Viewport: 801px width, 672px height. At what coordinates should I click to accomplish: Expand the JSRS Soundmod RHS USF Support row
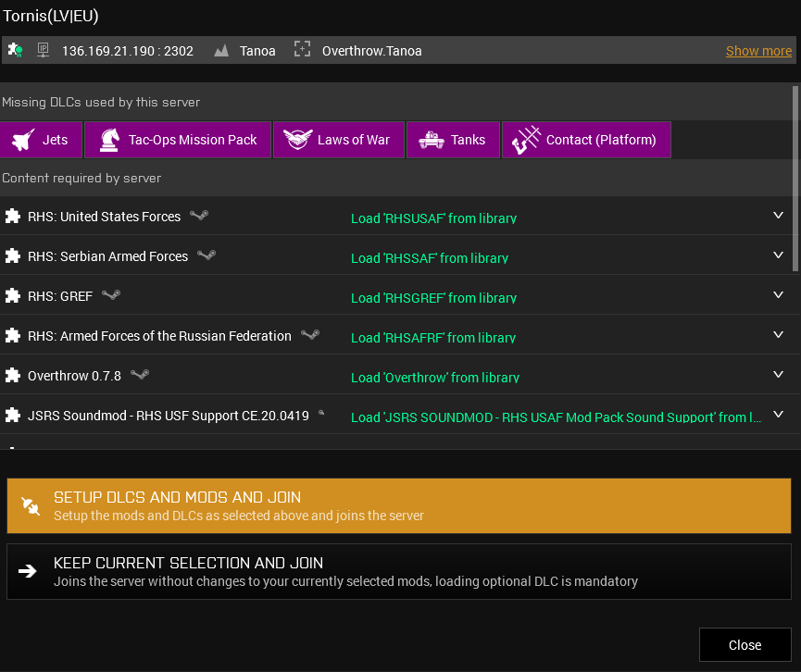(x=778, y=415)
